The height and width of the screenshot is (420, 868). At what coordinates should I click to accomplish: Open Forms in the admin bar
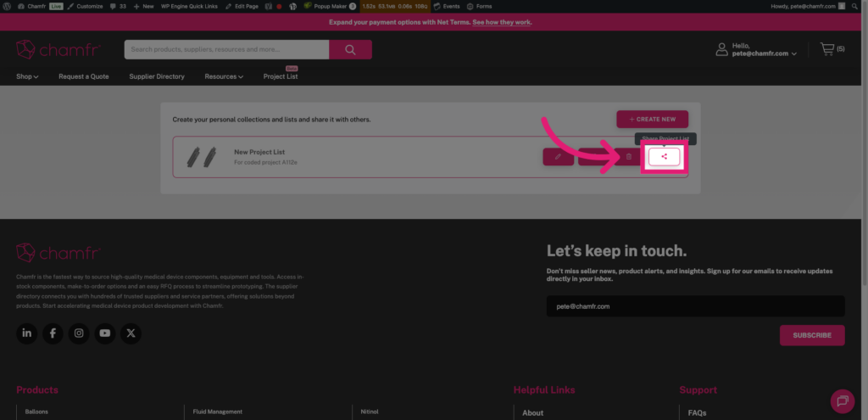tap(480, 6)
